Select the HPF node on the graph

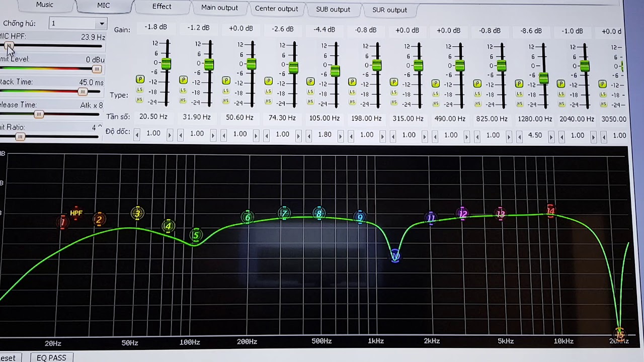pyautogui.click(x=76, y=213)
